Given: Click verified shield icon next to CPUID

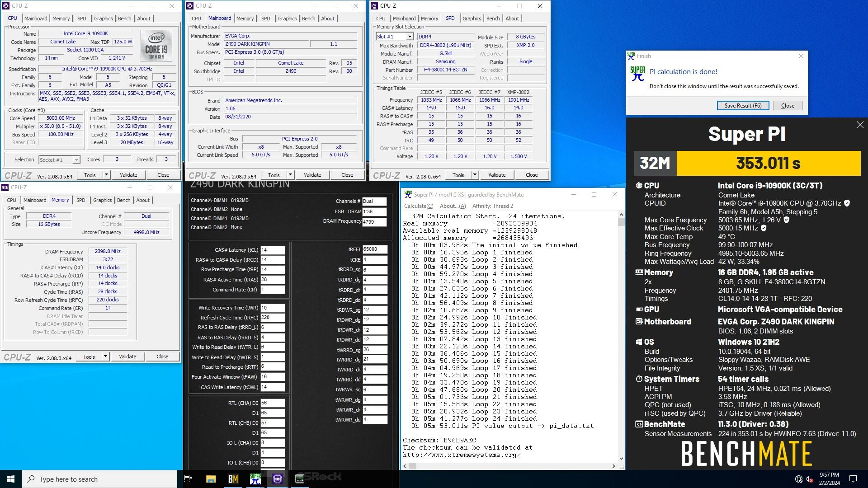Looking at the screenshot, I should (x=847, y=203).
